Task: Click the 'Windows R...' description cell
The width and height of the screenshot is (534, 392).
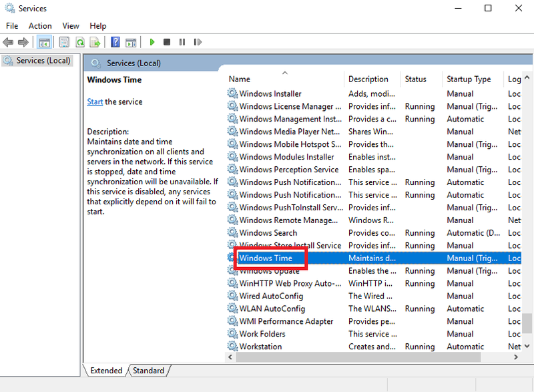Action: [371, 220]
